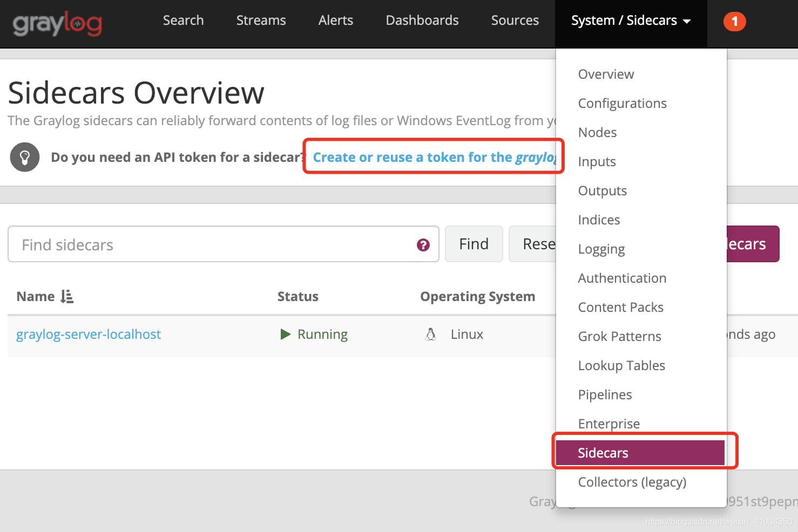
Task: Open Outputs menu entry
Action: pyautogui.click(x=602, y=191)
